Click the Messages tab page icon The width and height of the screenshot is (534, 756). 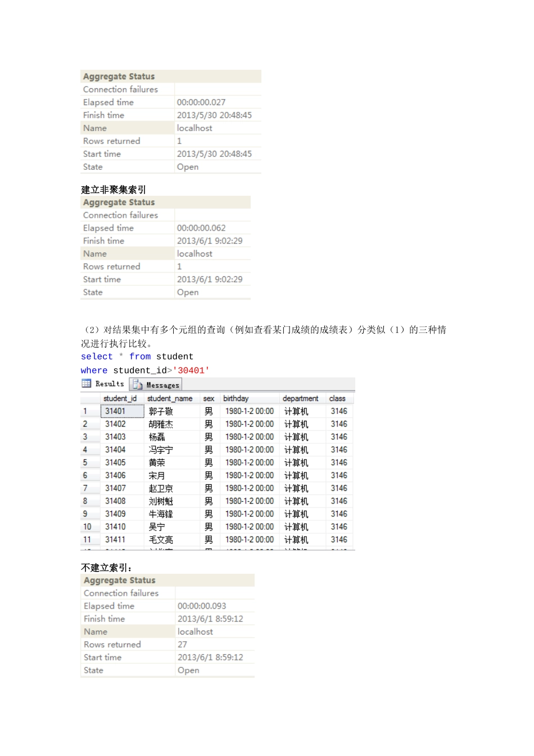138,385
